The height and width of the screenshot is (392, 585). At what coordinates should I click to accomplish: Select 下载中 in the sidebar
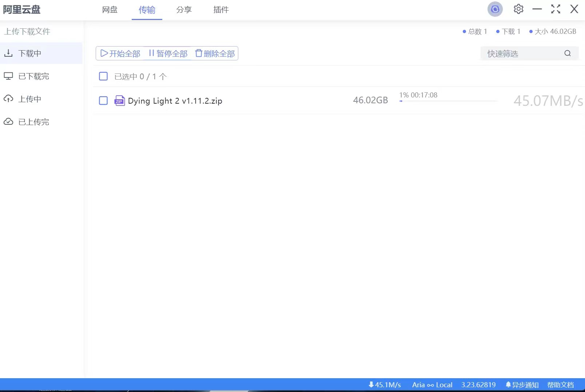tap(41, 53)
